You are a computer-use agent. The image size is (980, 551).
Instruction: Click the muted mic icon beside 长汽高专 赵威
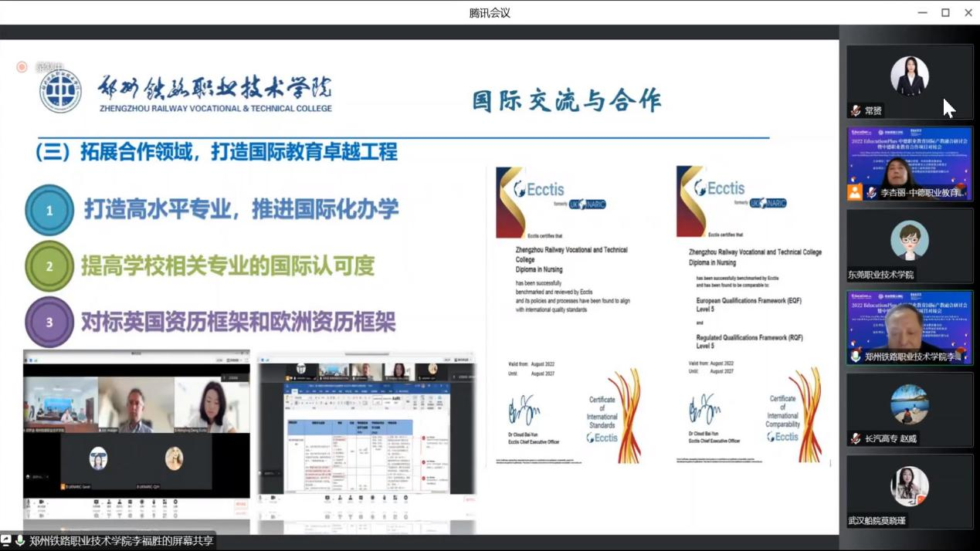[856, 438]
